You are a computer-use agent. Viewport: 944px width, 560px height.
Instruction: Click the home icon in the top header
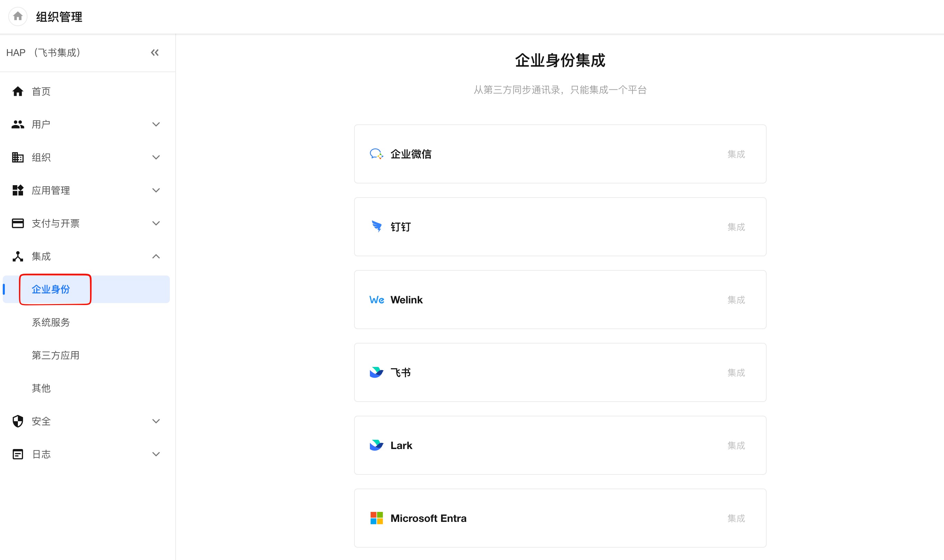18,16
